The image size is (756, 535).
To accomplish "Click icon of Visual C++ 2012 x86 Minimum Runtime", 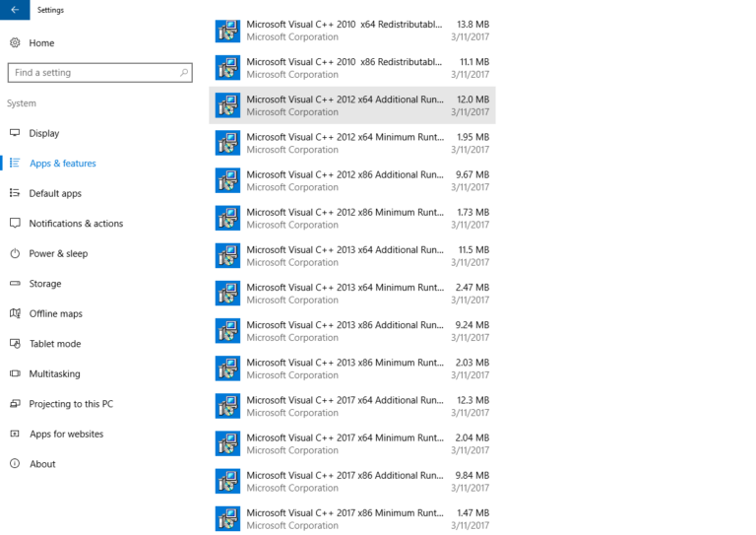I will coord(227,219).
